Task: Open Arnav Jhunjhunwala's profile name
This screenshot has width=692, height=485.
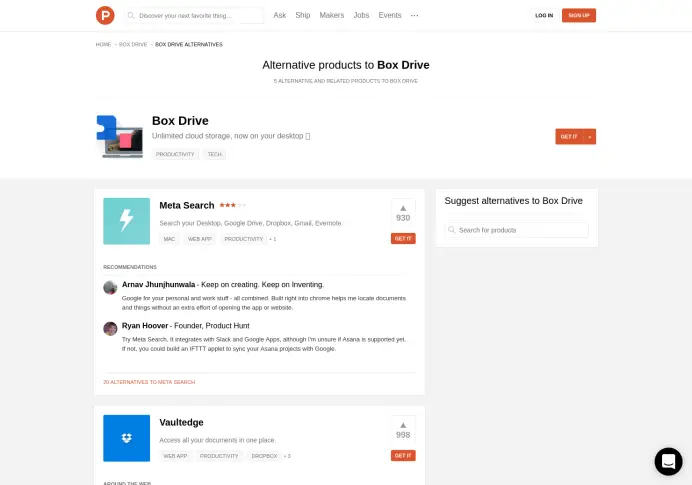Action: pyautogui.click(x=158, y=285)
